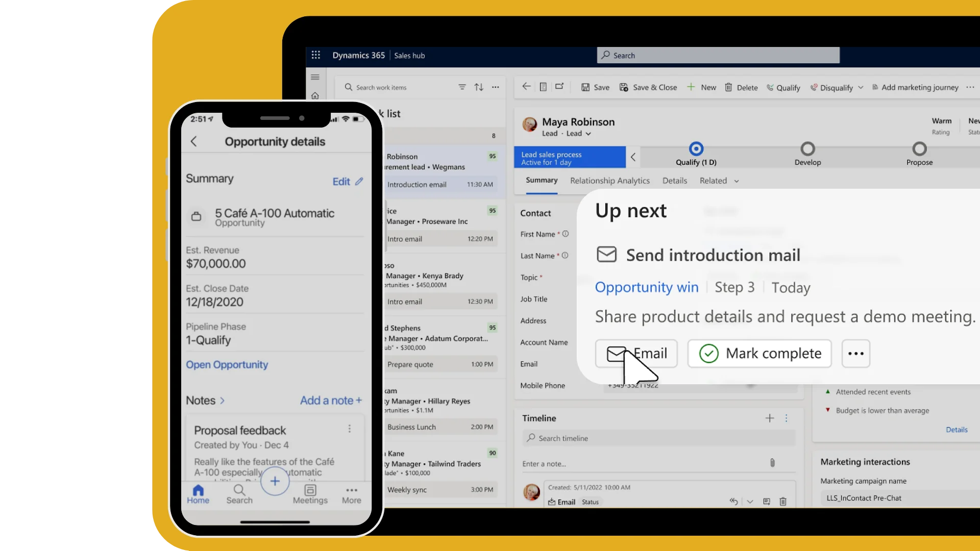Go back using the command bar arrow
This screenshot has height=551, width=980.
[x=526, y=87]
